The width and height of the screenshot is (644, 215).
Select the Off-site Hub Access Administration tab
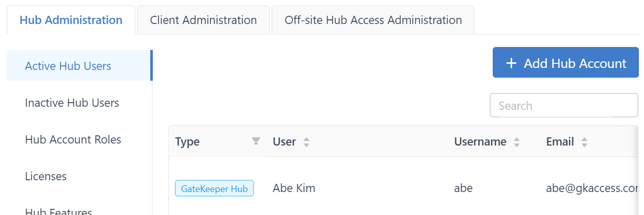(373, 20)
